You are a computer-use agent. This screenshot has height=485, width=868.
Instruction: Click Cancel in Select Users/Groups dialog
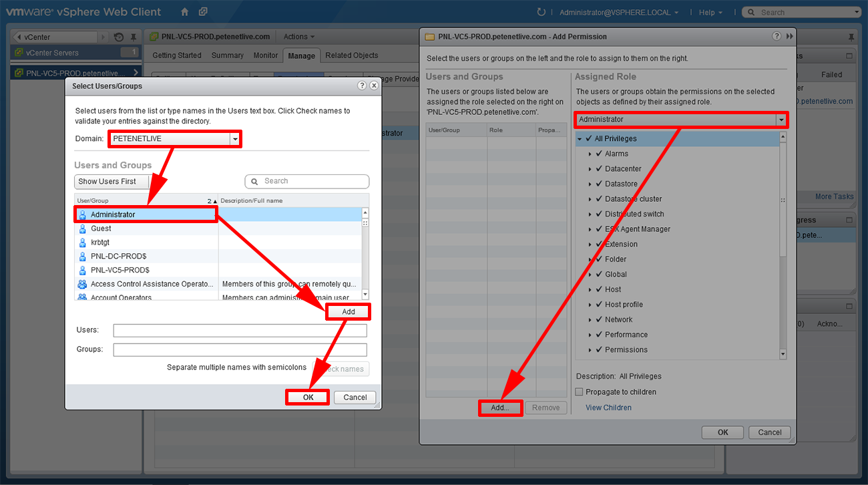pyautogui.click(x=355, y=397)
